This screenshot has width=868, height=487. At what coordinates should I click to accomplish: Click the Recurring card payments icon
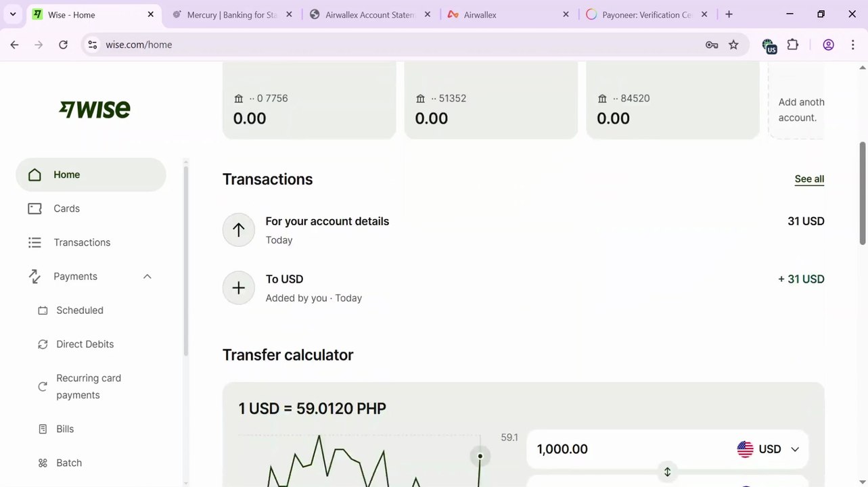pos(43,386)
